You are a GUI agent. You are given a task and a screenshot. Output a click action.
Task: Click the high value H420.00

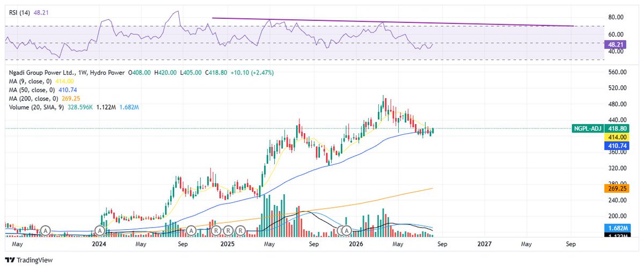(166, 72)
